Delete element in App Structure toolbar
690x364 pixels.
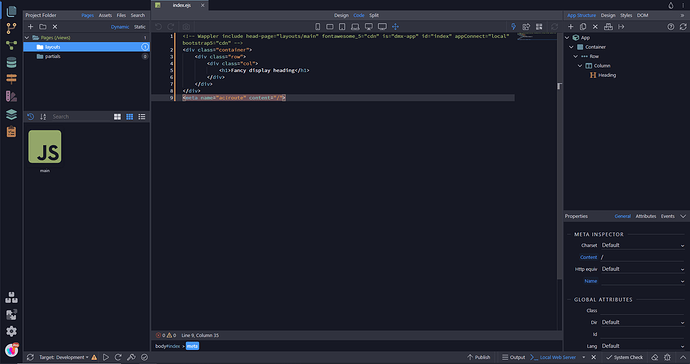595,27
